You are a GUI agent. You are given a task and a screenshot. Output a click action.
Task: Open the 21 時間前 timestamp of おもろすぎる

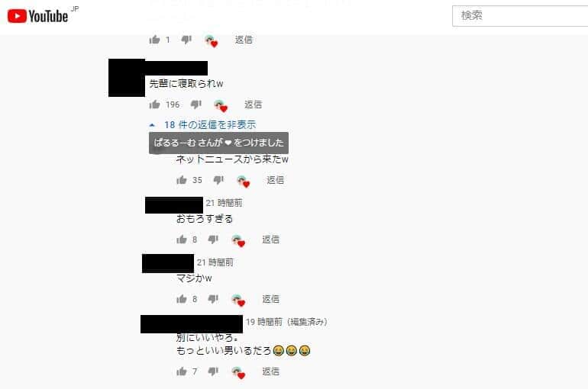224,203
